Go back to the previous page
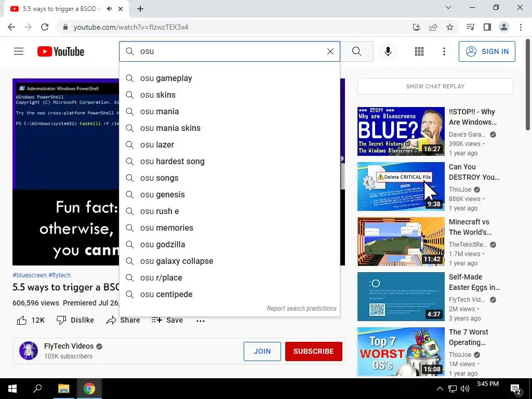 pos(11,27)
